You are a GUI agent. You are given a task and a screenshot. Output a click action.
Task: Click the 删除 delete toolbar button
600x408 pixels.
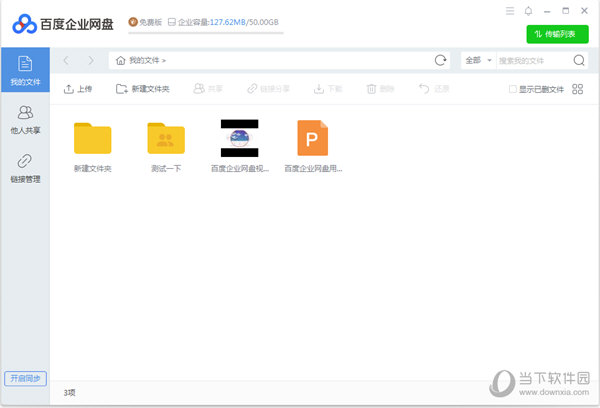[380, 89]
